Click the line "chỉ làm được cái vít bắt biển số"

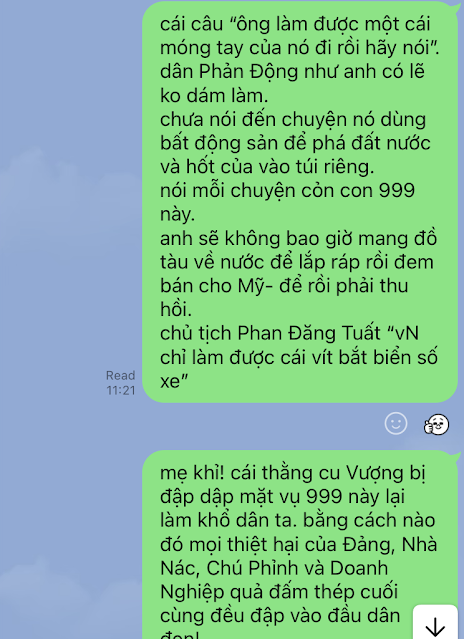click(x=299, y=357)
